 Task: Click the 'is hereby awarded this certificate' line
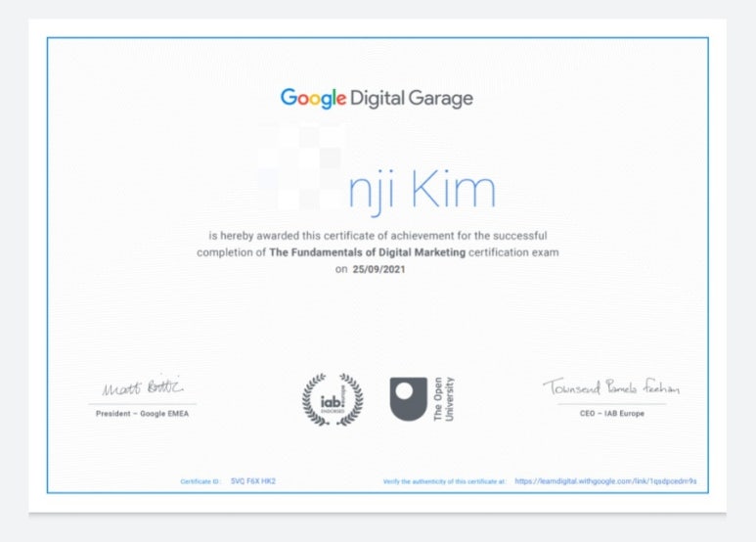(x=378, y=236)
